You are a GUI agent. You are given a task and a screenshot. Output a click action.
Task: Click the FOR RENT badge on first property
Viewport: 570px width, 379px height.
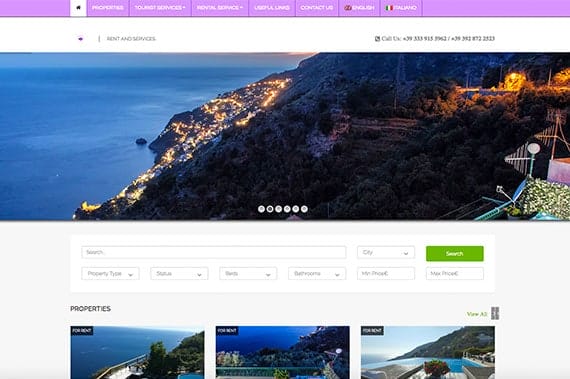coord(82,331)
